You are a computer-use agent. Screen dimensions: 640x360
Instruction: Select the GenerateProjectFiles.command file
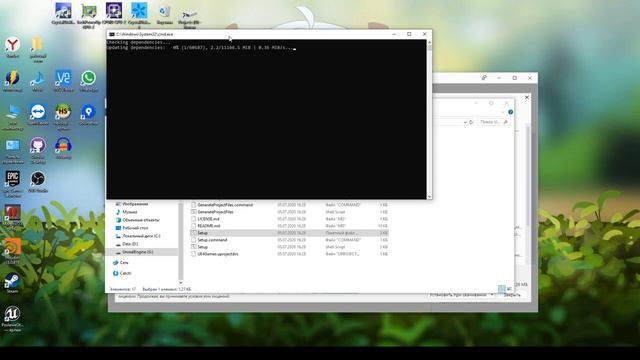pyautogui.click(x=289, y=205)
